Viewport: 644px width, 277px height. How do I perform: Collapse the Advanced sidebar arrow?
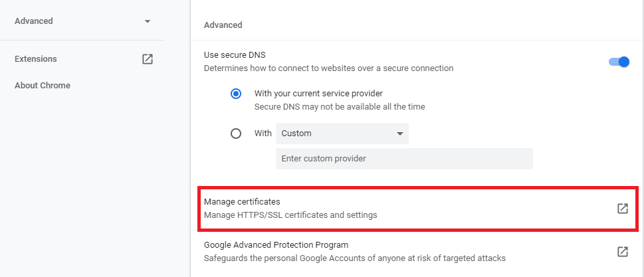(148, 21)
